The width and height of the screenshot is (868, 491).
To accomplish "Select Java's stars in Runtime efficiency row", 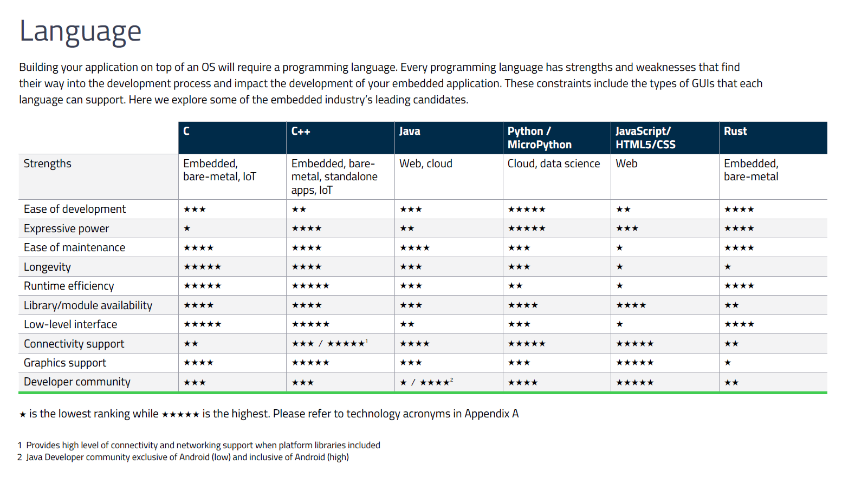I will point(411,286).
